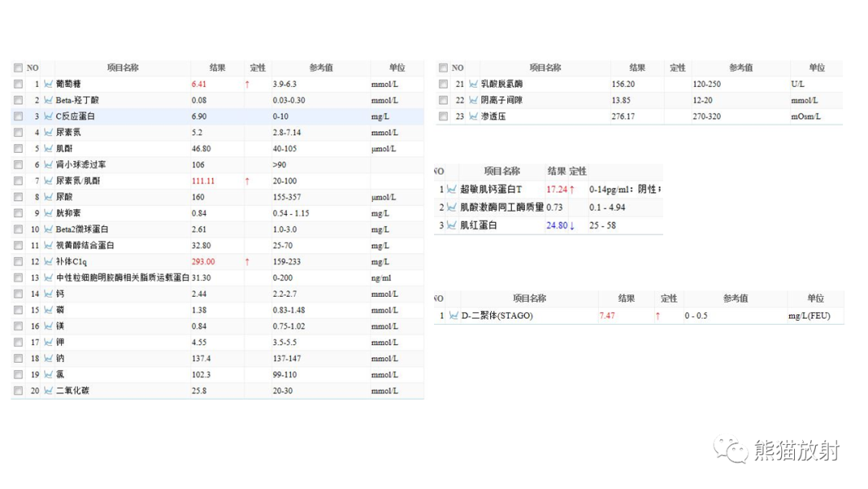Viewport: 868px width, 489px height.
Task: Check the box for row 17 钾
Action: click(18, 343)
